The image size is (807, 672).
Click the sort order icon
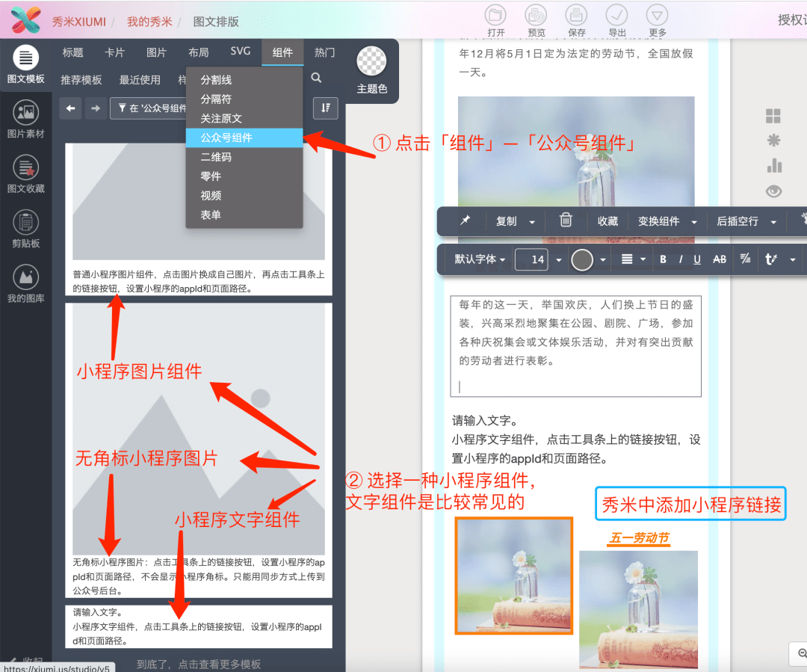pyautogui.click(x=326, y=108)
